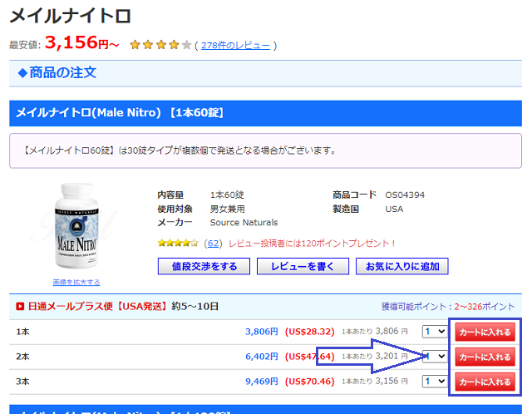This screenshot has height=414, width=532.
Task: Open the (62) reviews link
Action: 213,244
